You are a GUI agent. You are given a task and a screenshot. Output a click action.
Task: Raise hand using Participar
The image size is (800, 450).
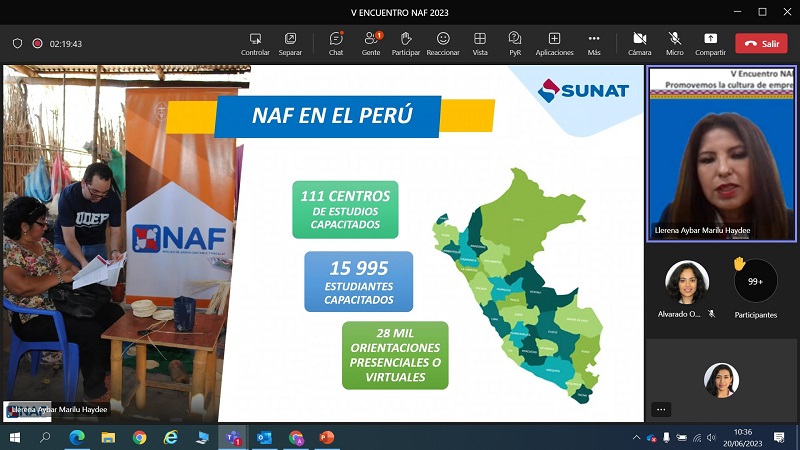(x=406, y=44)
